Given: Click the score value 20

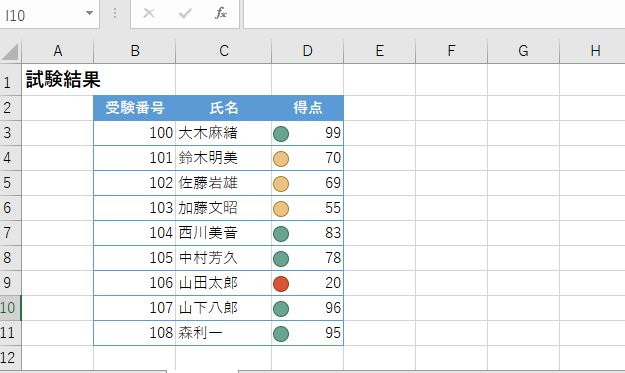Looking at the screenshot, I should (333, 283).
